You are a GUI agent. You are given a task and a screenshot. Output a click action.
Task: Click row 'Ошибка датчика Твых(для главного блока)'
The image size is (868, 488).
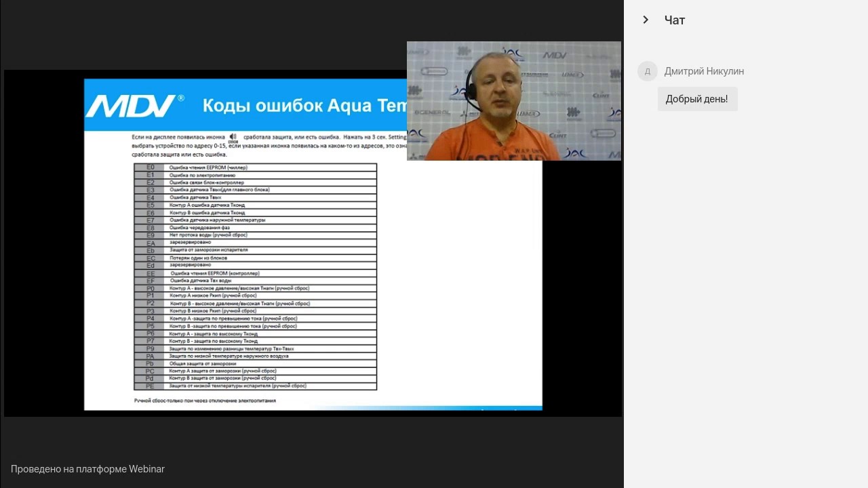coord(255,190)
